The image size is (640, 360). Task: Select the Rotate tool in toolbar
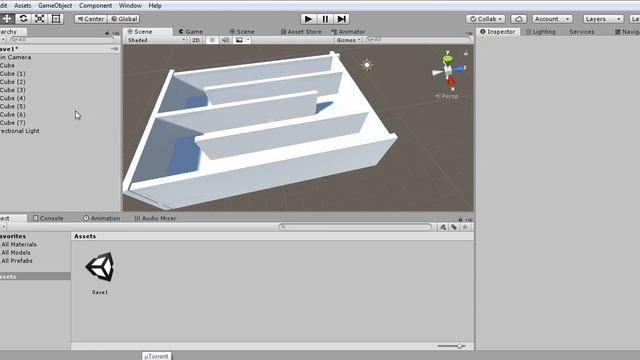pos(23,19)
